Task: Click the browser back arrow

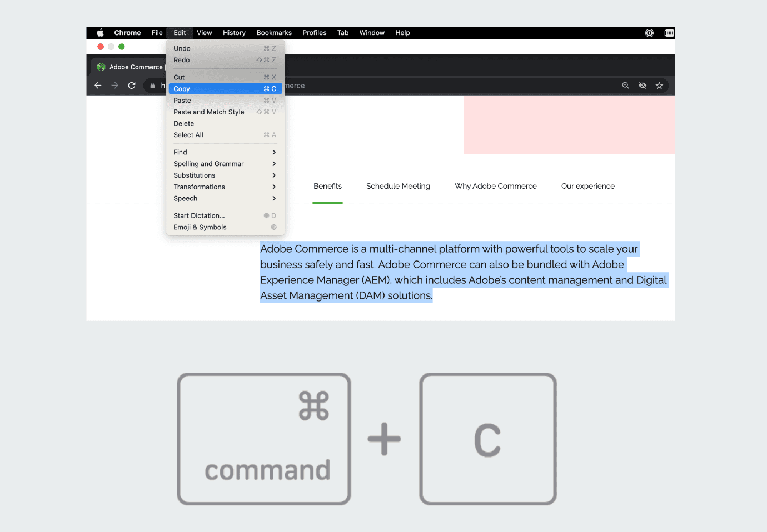Action: 98,86
